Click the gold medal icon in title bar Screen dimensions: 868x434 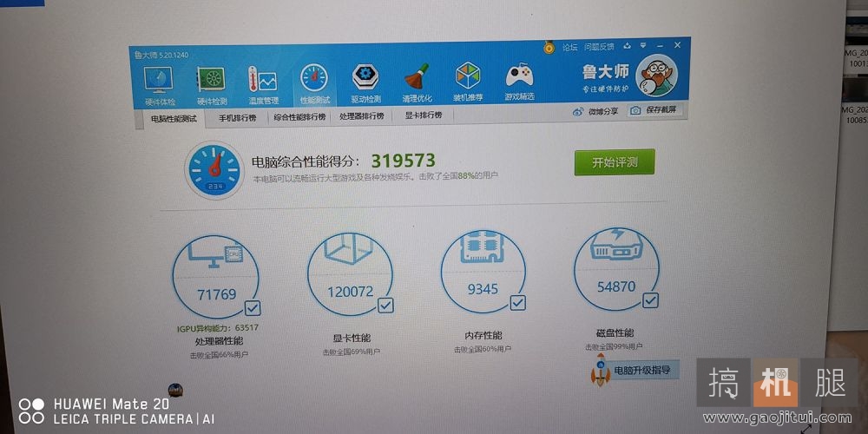coord(549,47)
